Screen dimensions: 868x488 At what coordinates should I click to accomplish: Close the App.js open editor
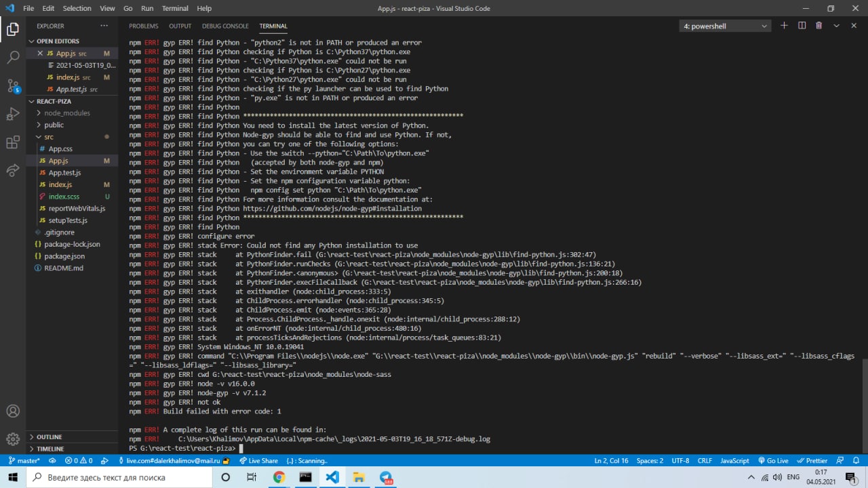[40, 54]
